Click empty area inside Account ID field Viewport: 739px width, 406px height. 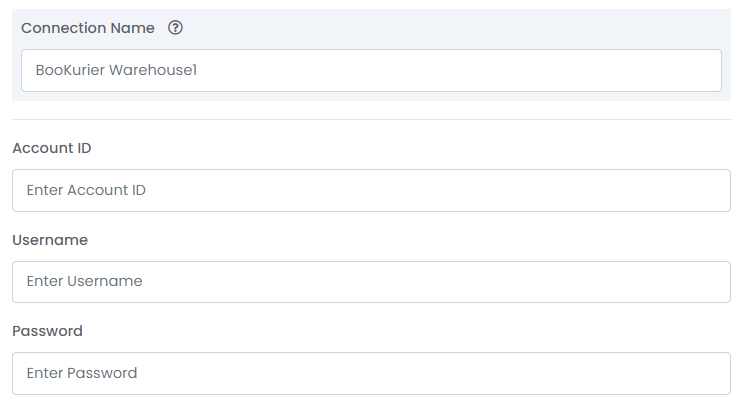pos(438,191)
